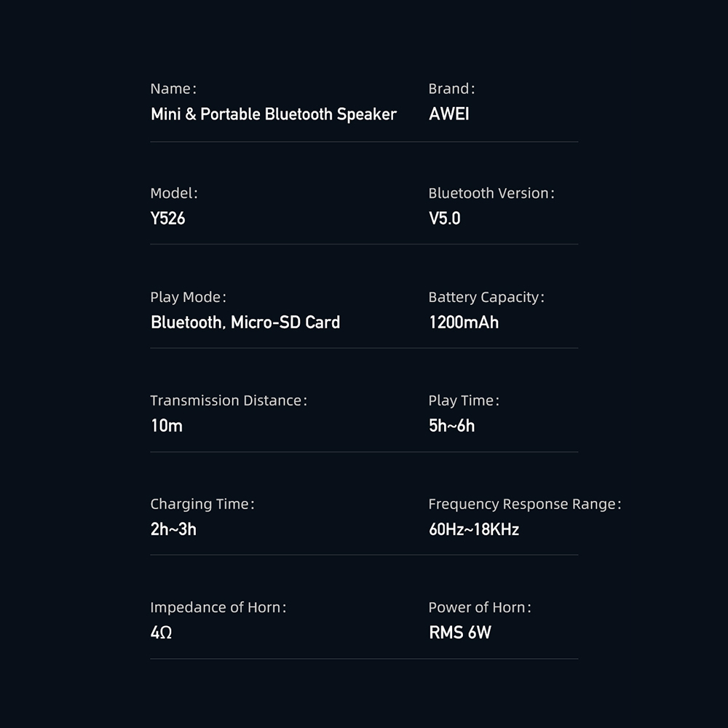The height and width of the screenshot is (728, 728).
Task: Click the 'Charging Time:' label
Action: [202, 504]
